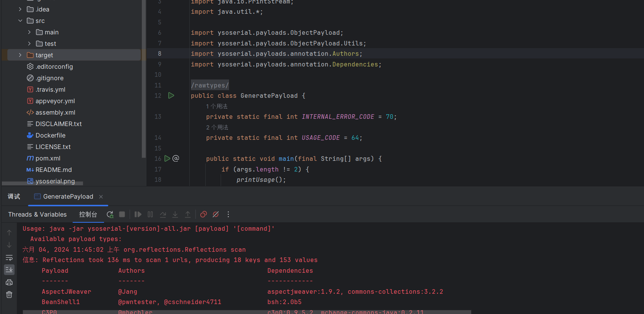This screenshot has width=644, height=314.
Task: Open pom.xml Maven file
Action: (43, 158)
